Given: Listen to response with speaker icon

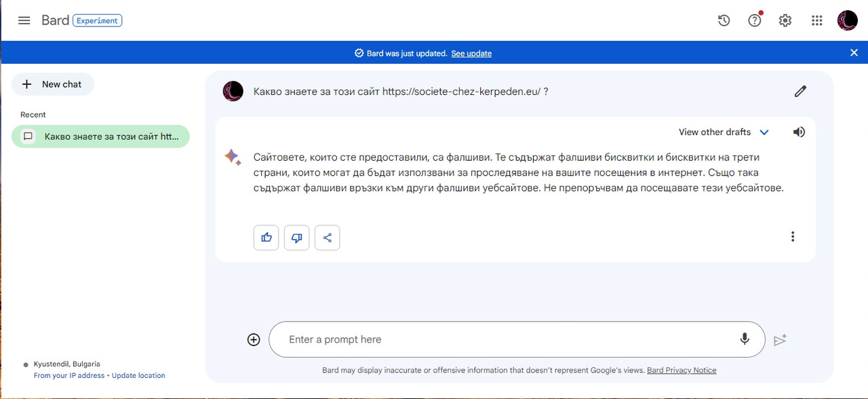Looking at the screenshot, I should [x=799, y=132].
